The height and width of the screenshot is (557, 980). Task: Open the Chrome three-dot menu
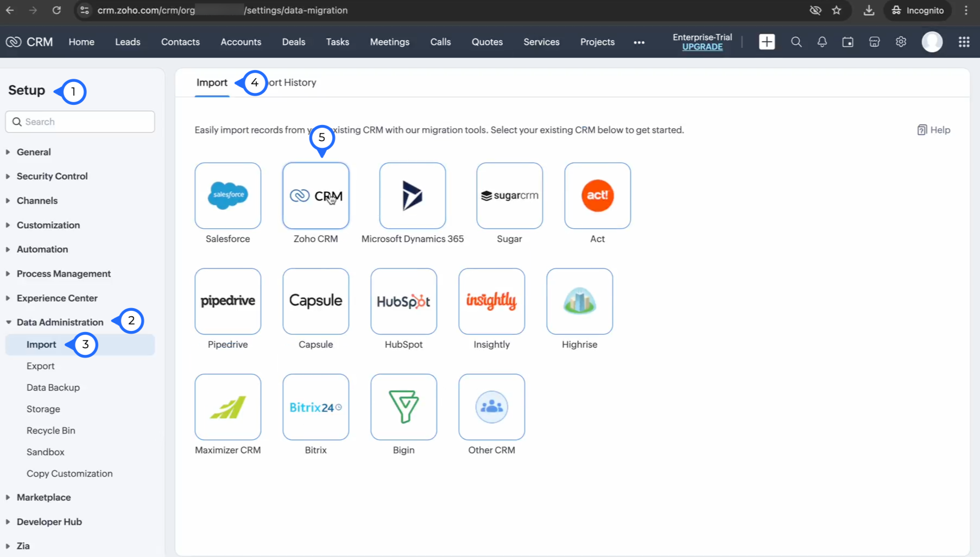tap(966, 10)
